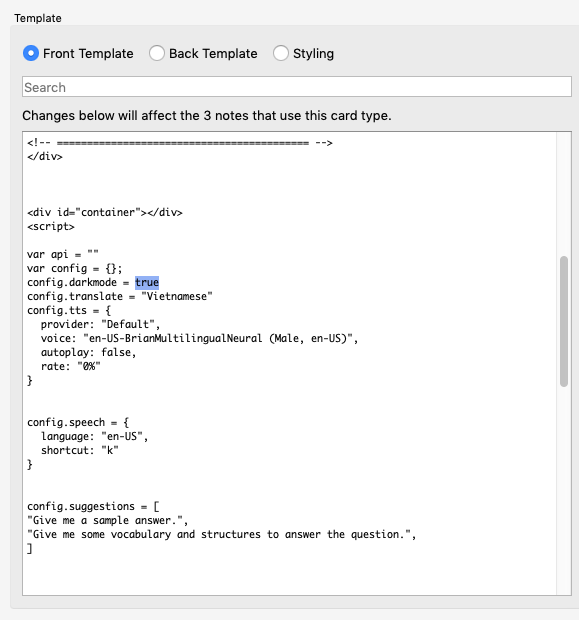
Task: Click the Search input field
Action: pos(297,87)
